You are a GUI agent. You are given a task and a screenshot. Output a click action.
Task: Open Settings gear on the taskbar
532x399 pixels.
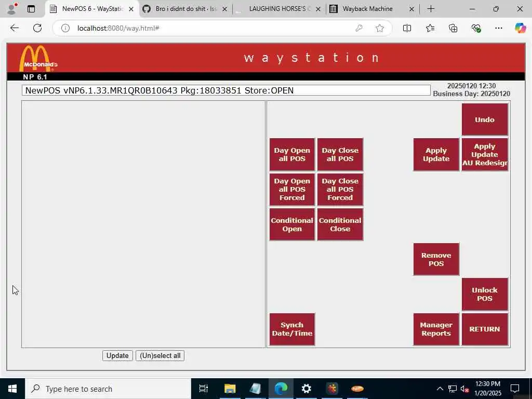(307, 389)
